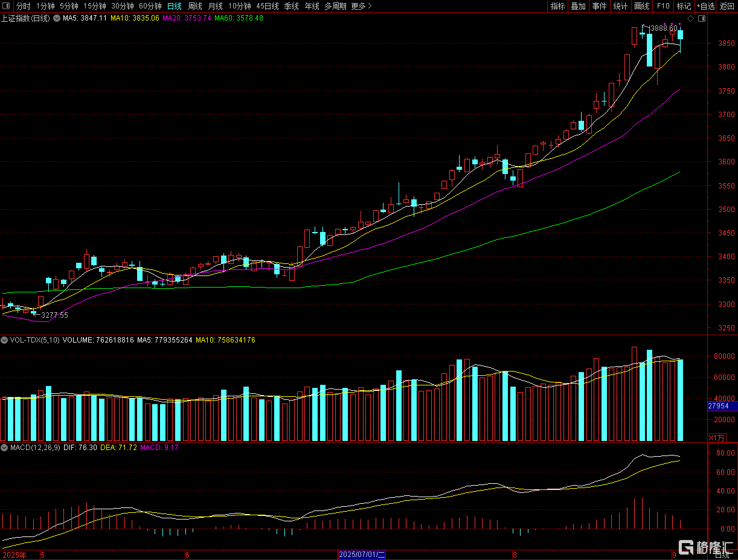The image size is (738, 560).
Task: Click the 3888.60 high price label
Action: 664,28
